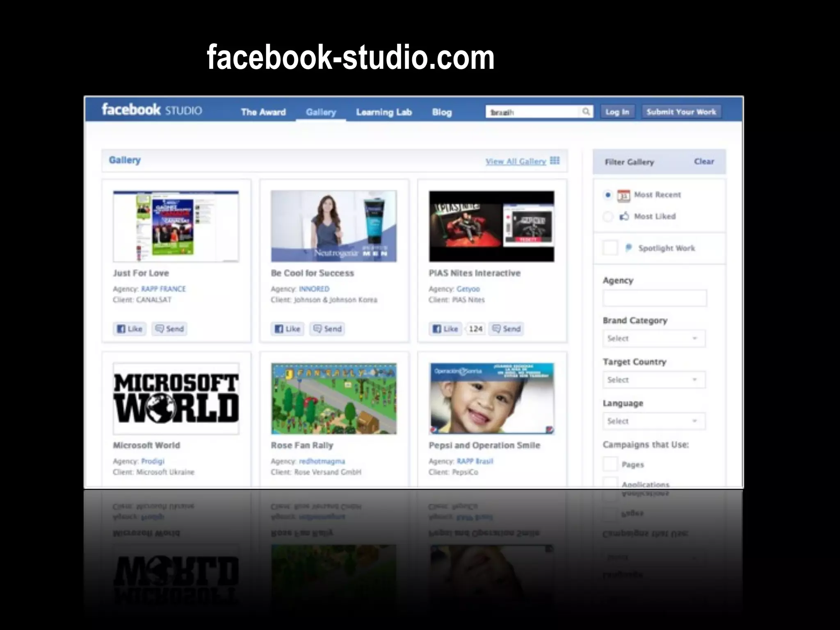
Task: Open the View All Gallery link
Action: coord(516,161)
